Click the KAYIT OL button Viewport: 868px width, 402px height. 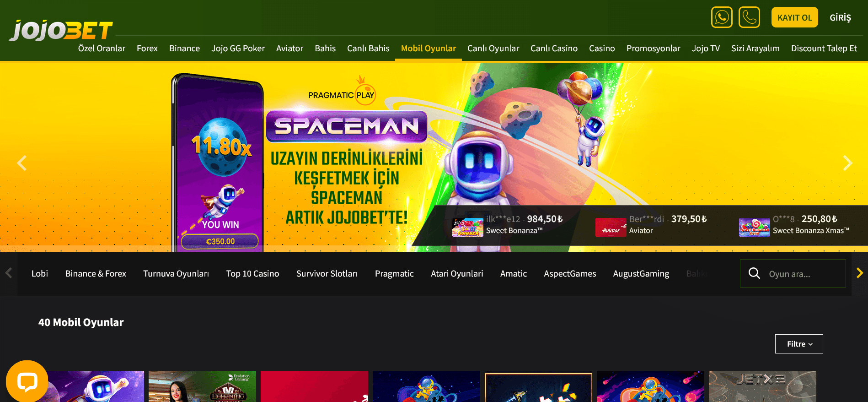coord(794,17)
